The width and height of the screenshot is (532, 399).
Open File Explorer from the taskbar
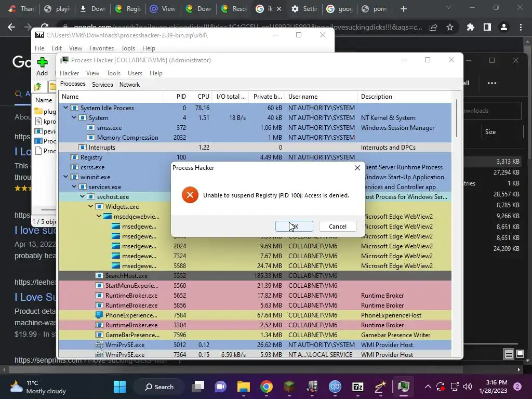click(243, 387)
